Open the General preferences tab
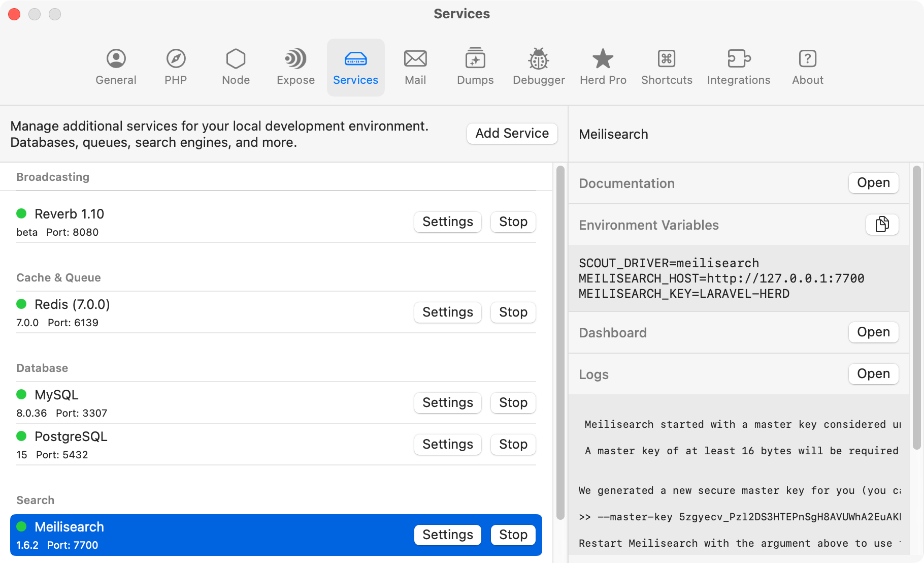Viewport: 924px width, 563px height. point(116,67)
